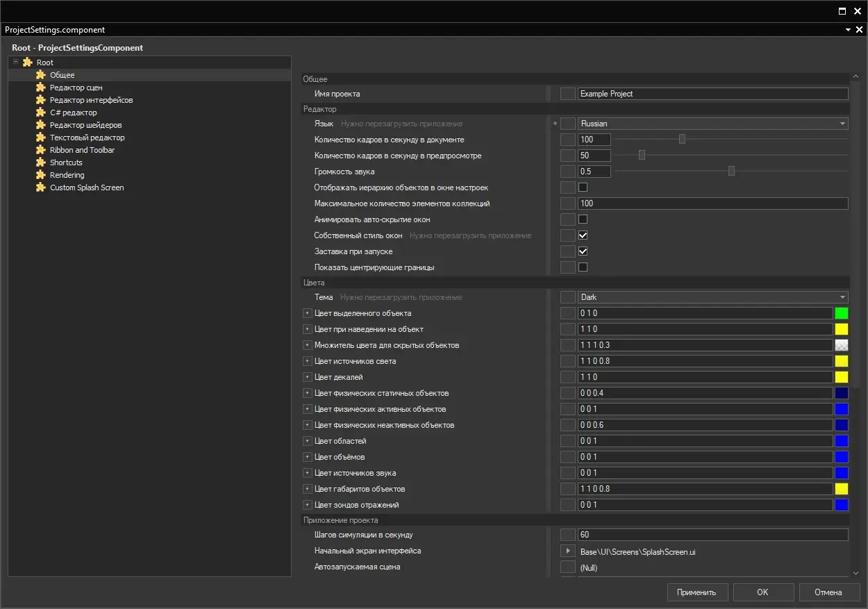Select Общее in the settings tree
Viewport: 868px width, 609px height.
(x=62, y=75)
